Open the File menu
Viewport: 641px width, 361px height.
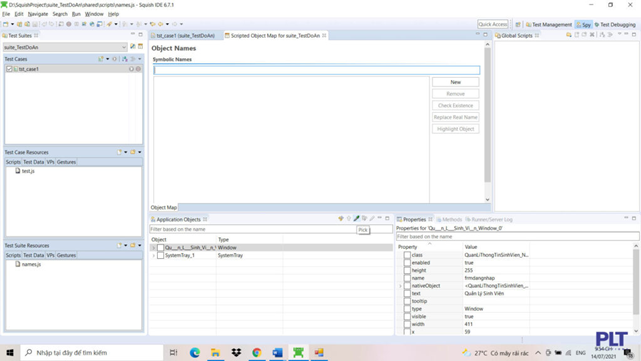(6, 14)
